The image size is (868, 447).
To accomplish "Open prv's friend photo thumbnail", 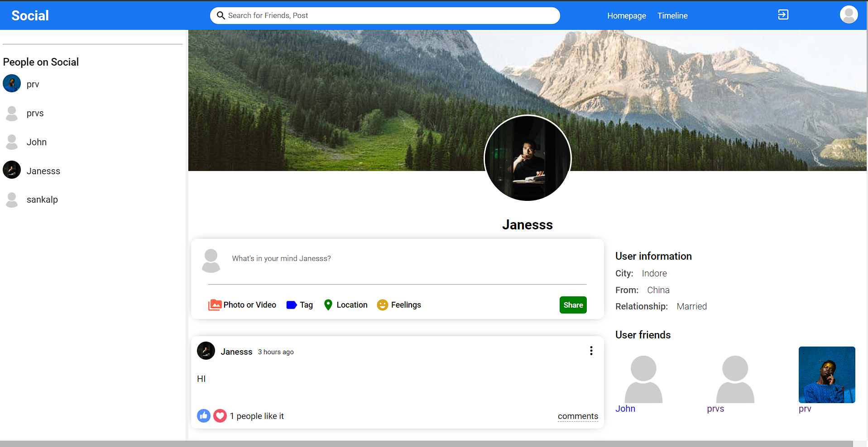I will [827, 375].
